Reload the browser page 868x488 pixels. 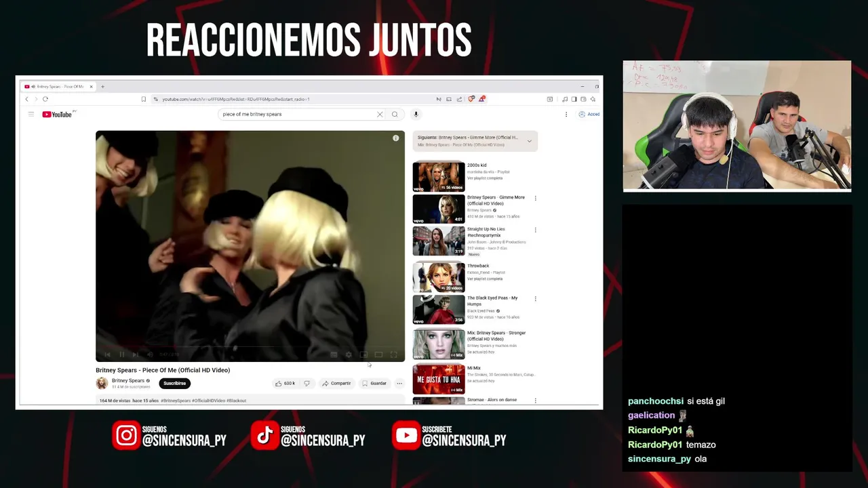point(45,100)
